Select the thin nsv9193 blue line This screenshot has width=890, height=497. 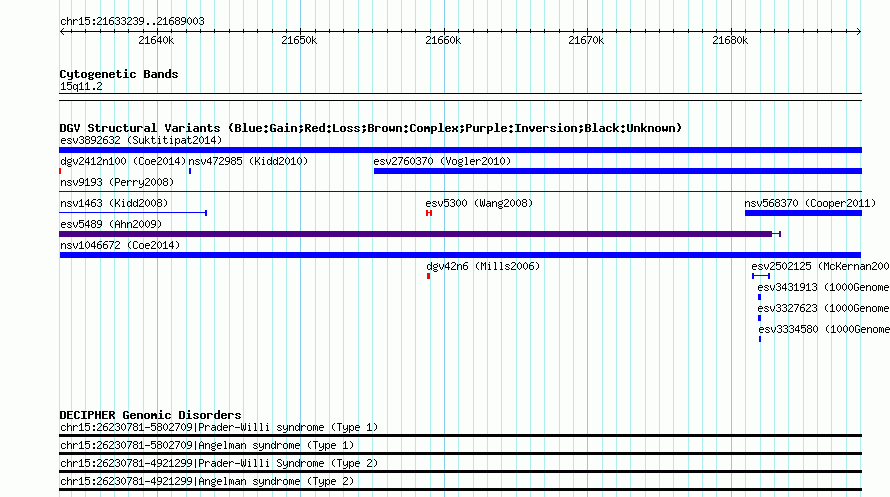coord(460,192)
